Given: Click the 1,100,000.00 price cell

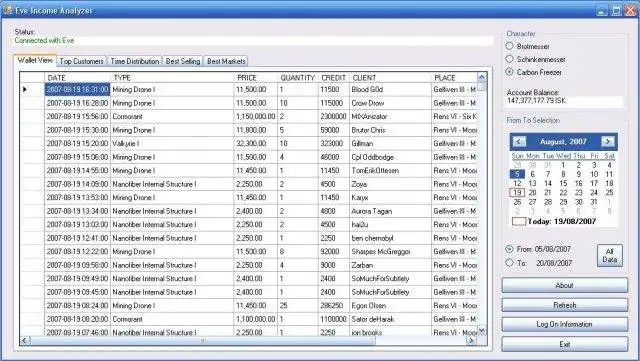Looking at the screenshot, I should (256, 319).
